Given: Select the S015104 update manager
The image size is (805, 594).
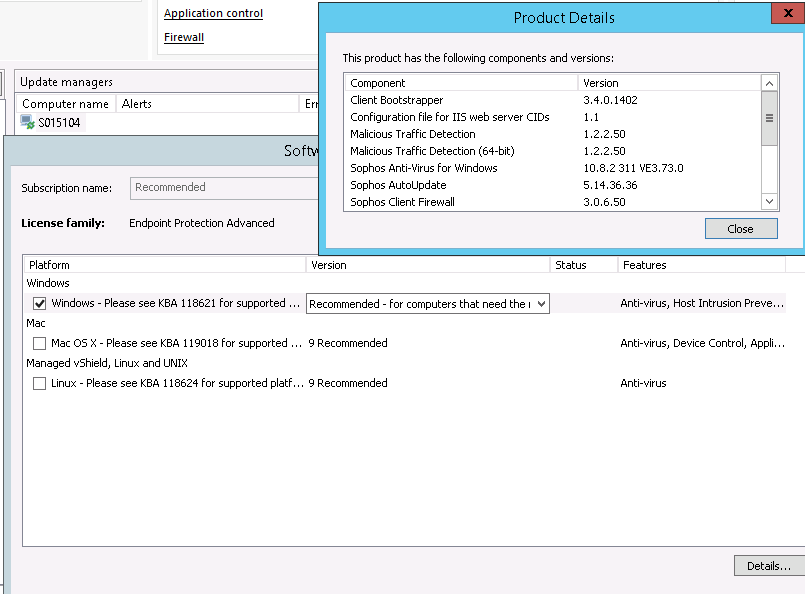Looking at the screenshot, I should click(x=59, y=123).
